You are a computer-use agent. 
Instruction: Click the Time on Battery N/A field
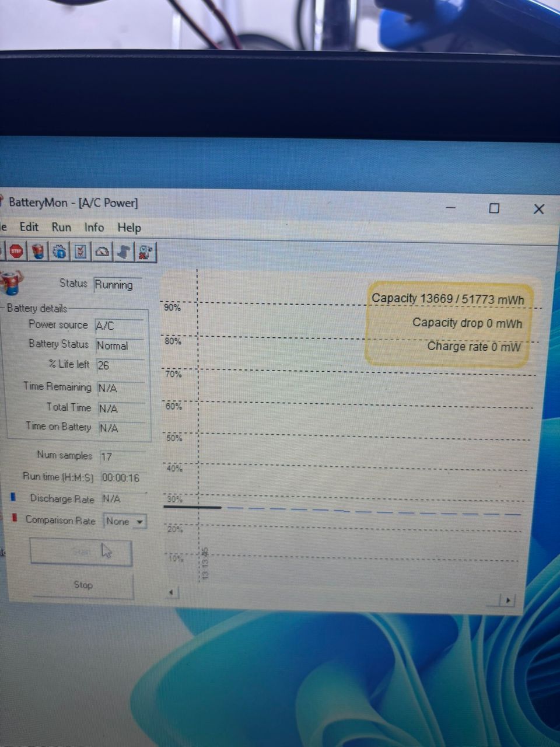point(122,428)
